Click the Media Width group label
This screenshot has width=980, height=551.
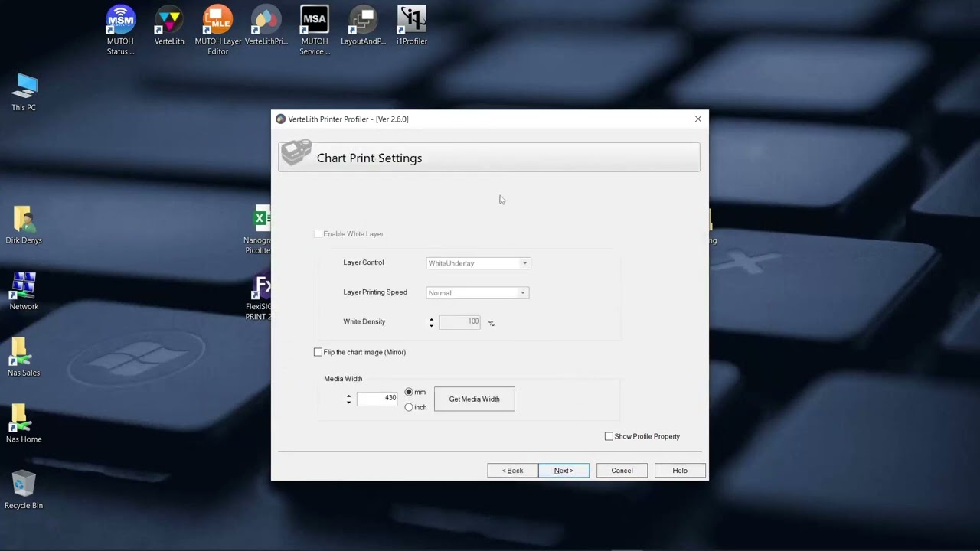point(343,379)
